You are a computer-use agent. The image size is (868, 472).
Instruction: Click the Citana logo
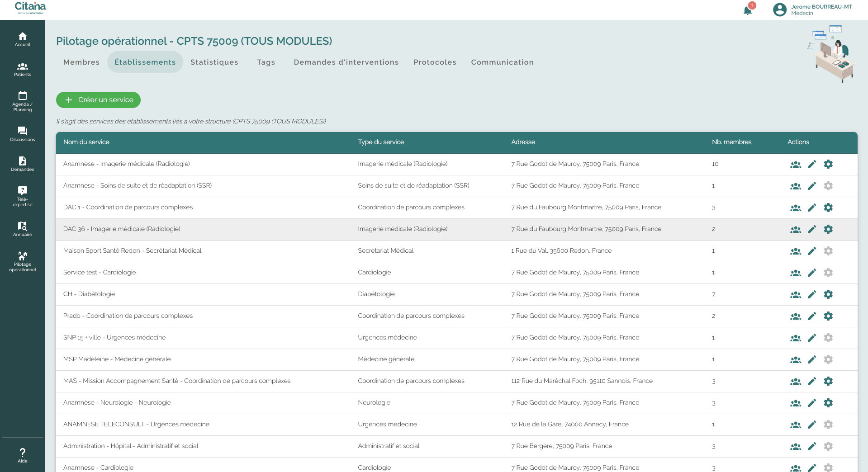click(30, 8)
